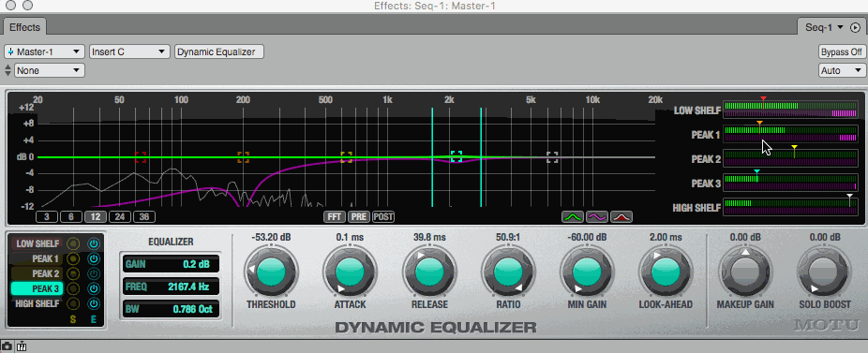868x353 pixels.
Task: Toggle enable power for Peak 3 band
Action: click(94, 288)
